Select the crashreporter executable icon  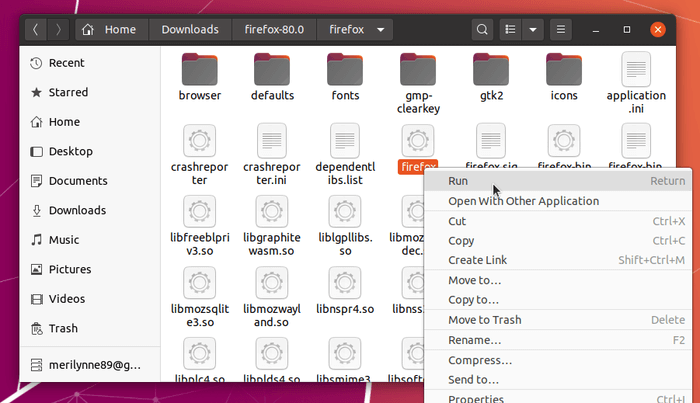[200, 141]
